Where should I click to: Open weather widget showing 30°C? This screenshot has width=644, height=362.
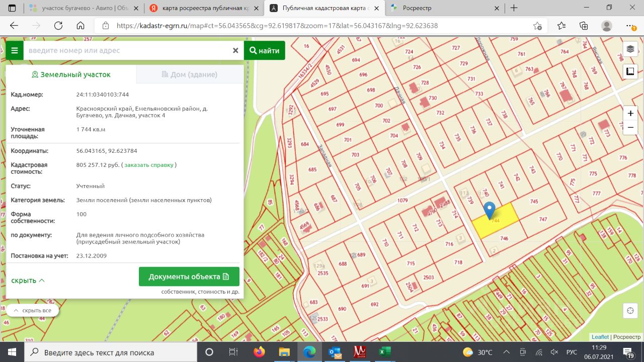[477, 352]
